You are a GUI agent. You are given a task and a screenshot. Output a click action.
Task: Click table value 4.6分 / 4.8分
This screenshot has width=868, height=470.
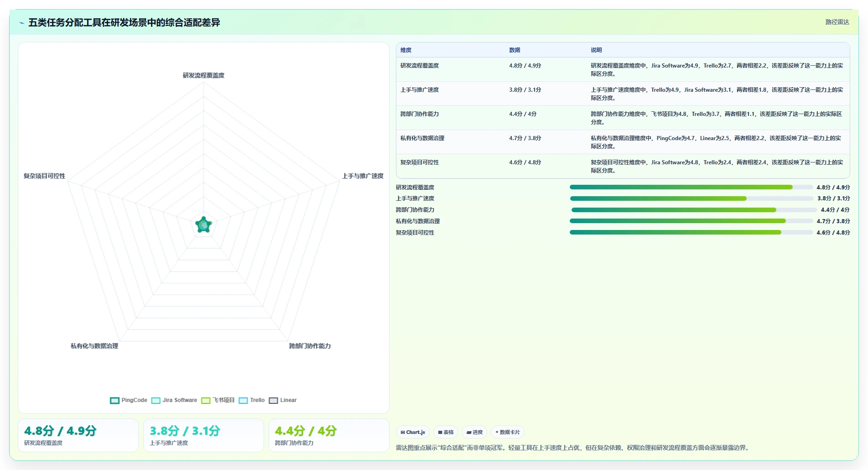point(525,162)
